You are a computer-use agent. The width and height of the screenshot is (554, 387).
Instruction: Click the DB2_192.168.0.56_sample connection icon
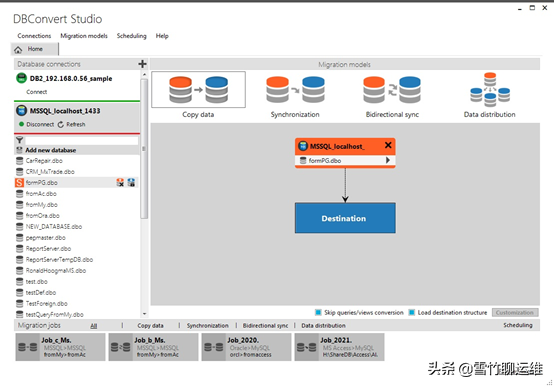click(22, 78)
